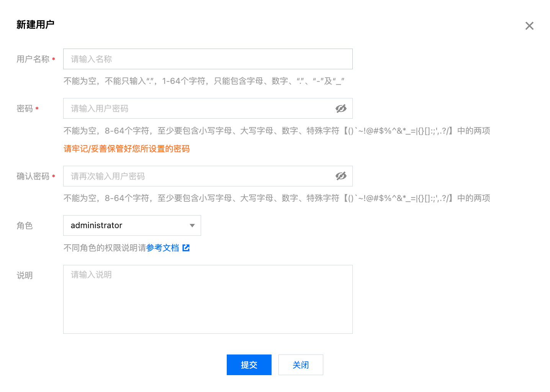Click the 确认密码 field label
The width and height of the screenshot is (550, 392).
pos(33,176)
